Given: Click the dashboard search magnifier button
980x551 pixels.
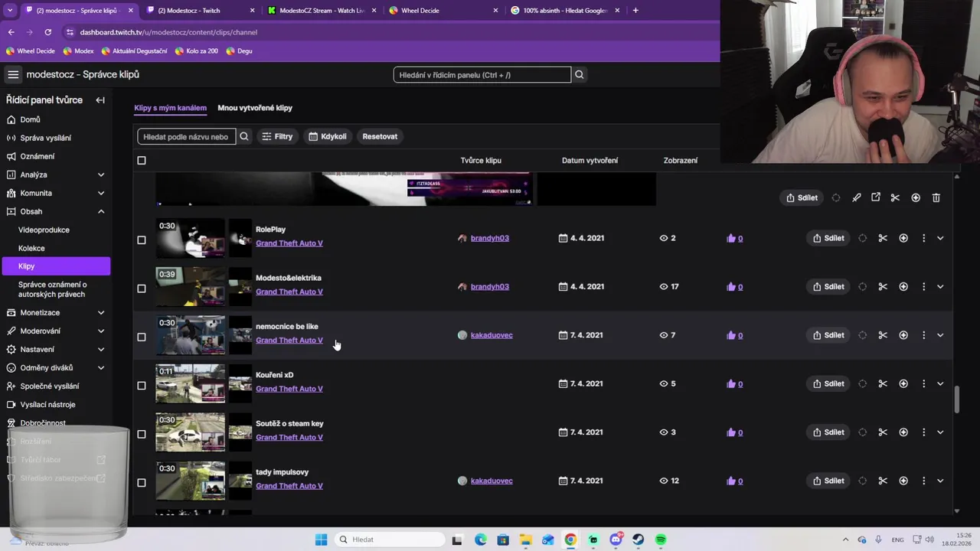Looking at the screenshot, I should pyautogui.click(x=580, y=75).
